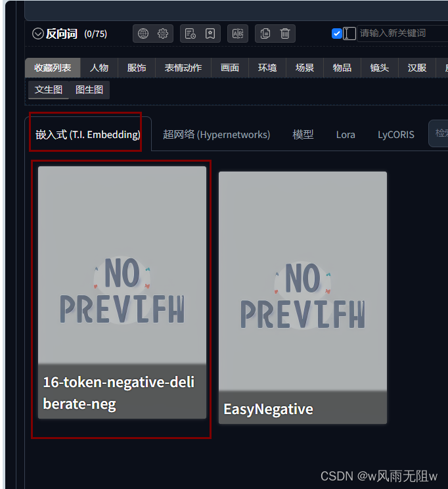Switch to 超网络 (Hypernetworks) tab
This screenshot has height=489, width=448.
pyautogui.click(x=216, y=135)
